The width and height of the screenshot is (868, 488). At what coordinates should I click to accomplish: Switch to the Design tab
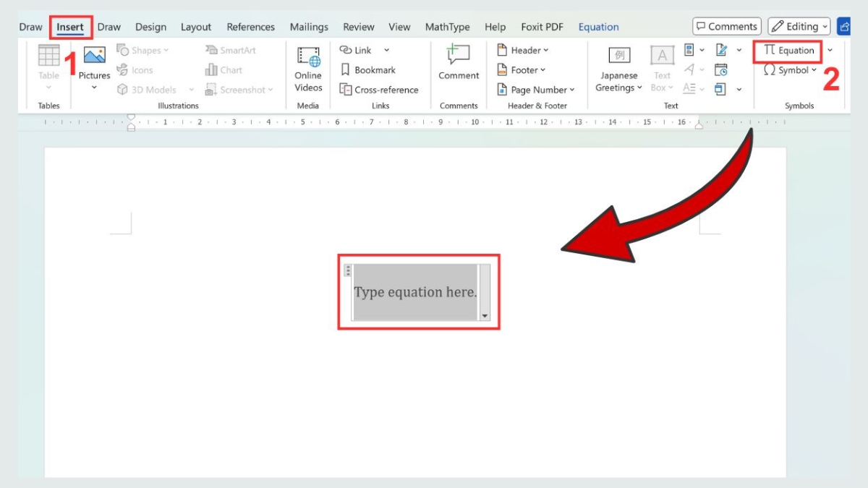tap(150, 27)
